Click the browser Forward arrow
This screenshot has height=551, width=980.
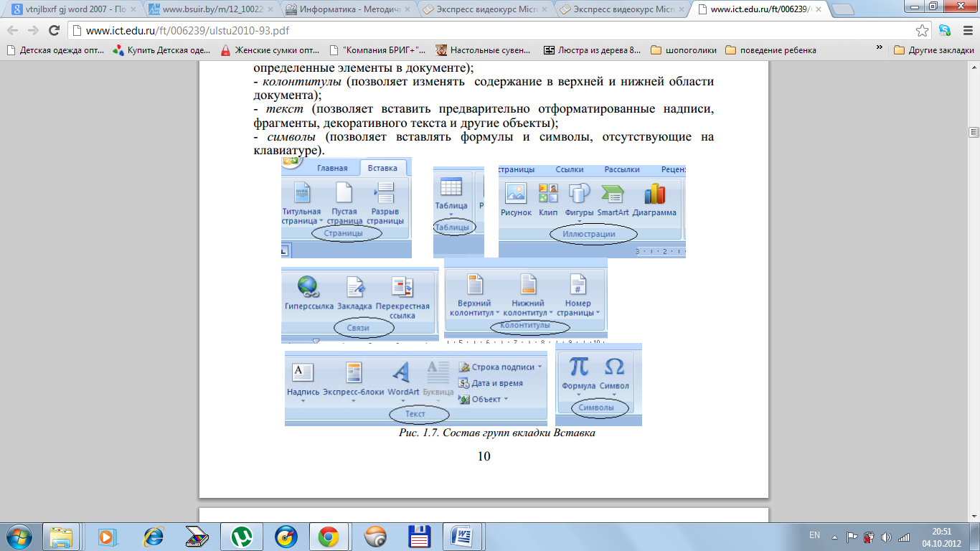33,31
